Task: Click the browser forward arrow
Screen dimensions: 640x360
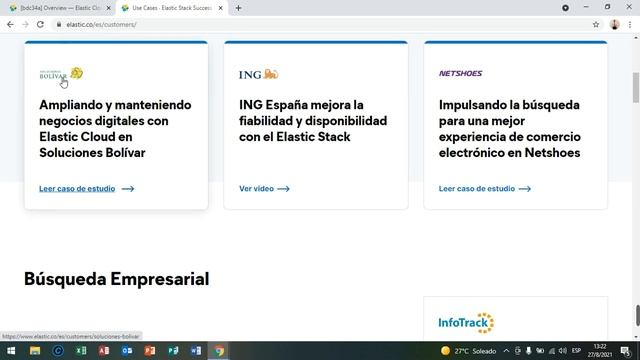Action: pyautogui.click(x=25, y=24)
